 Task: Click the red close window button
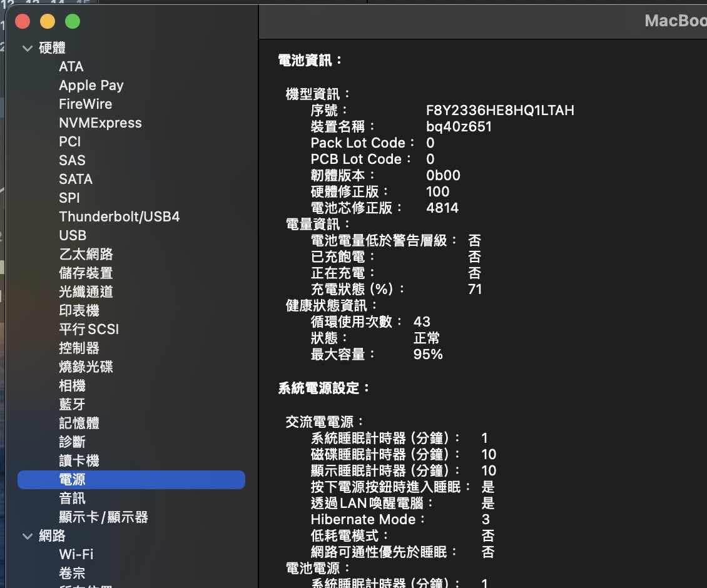23,22
